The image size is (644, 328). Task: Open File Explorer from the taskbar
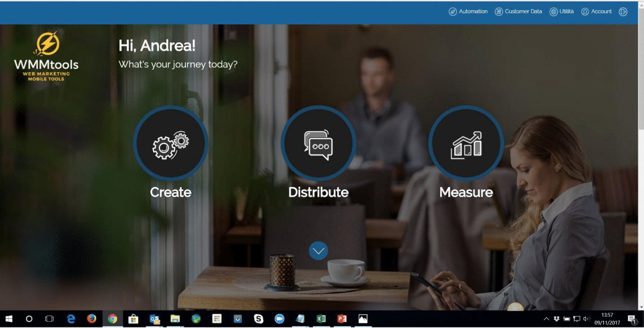[175, 319]
